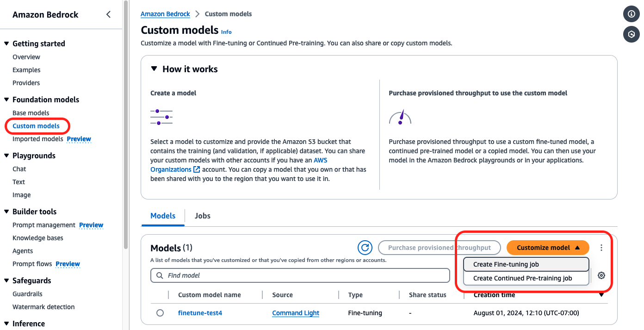Screen dimensions: 644x330
Task: Open the three-dot actions menu
Action: pos(601,248)
